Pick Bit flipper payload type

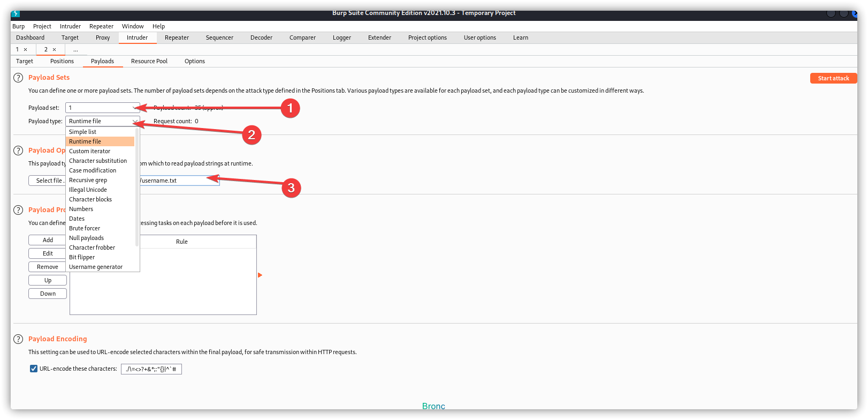pyautogui.click(x=100, y=257)
